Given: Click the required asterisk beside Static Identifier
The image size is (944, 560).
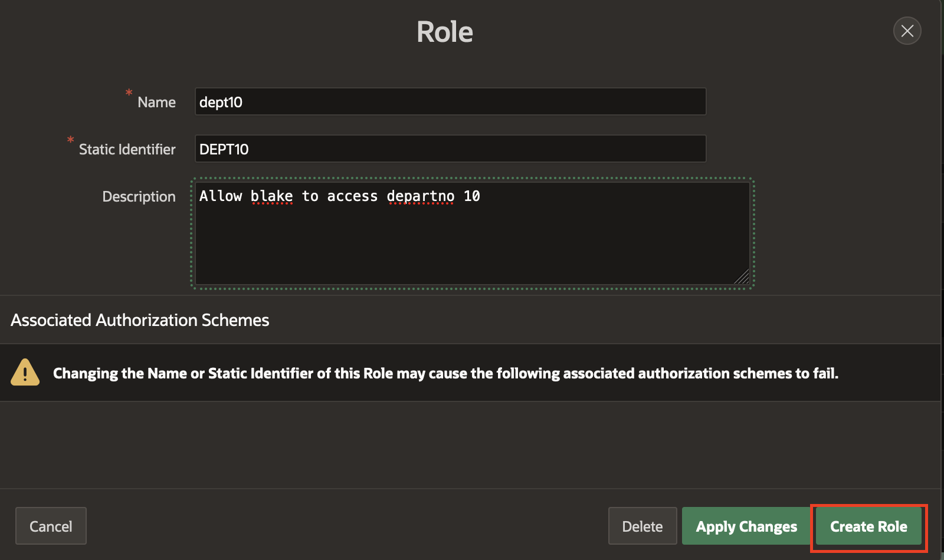Looking at the screenshot, I should [x=69, y=141].
